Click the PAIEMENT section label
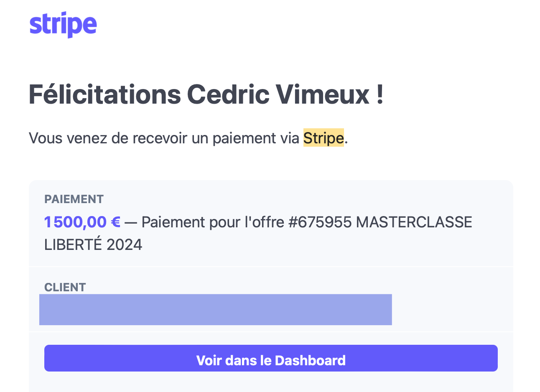This screenshot has width=540, height=392. [x=74, y=199]
